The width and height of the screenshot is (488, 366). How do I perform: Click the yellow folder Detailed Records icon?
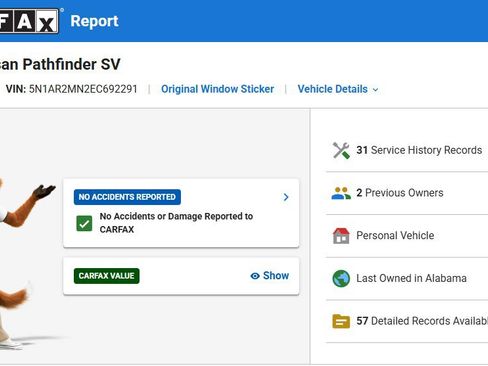click(341, 321)
